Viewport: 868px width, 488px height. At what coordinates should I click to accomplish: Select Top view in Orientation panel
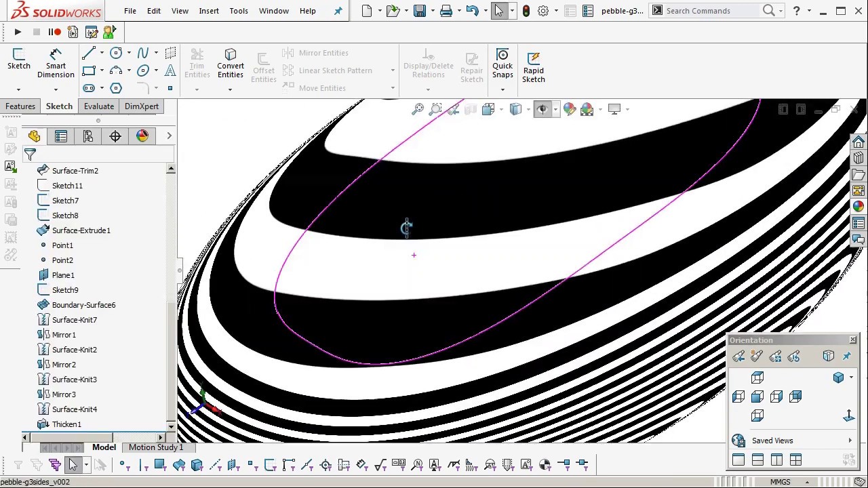(757, 378)
